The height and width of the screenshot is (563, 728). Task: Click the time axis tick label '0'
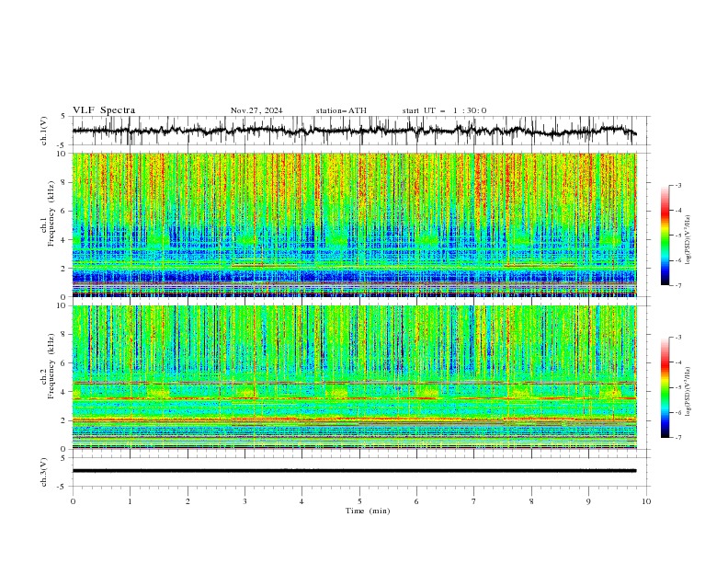click(73, 501)
